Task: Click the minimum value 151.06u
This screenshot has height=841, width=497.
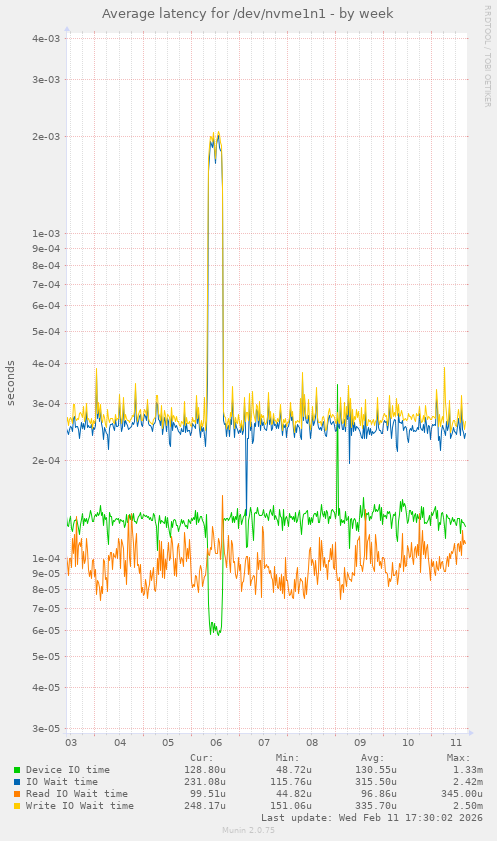Action: coord(291,805)
